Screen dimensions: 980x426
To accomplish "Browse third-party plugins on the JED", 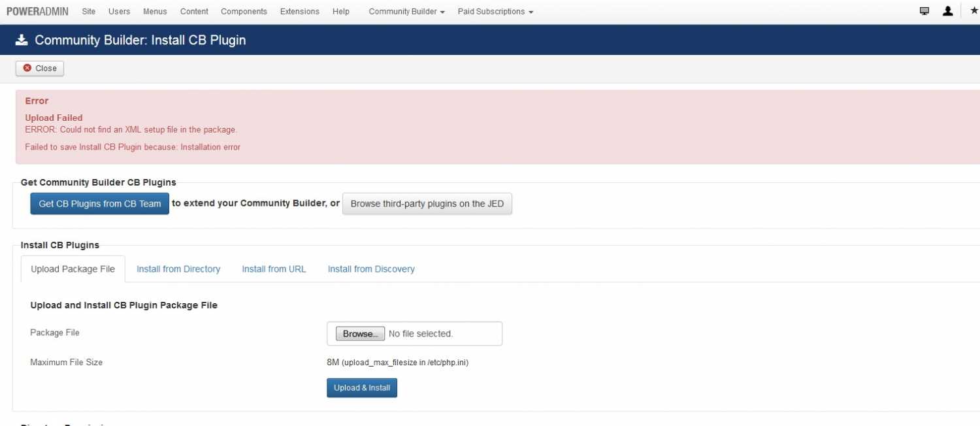I will [x=427, y=203].
